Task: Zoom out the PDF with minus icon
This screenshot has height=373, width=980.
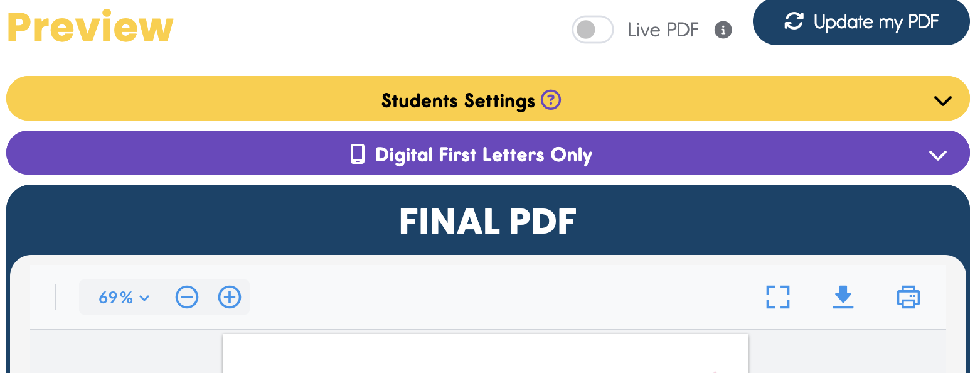Action: click(187, 297)
